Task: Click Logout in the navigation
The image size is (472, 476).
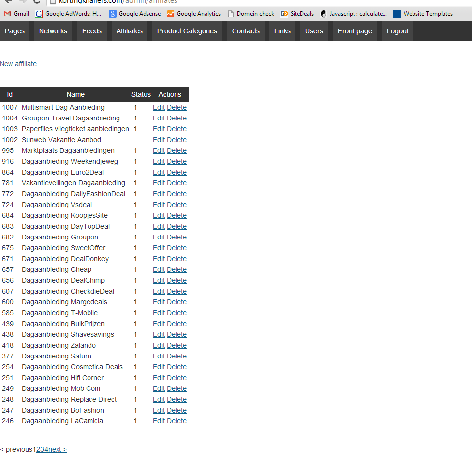Action: click(398, 31)
